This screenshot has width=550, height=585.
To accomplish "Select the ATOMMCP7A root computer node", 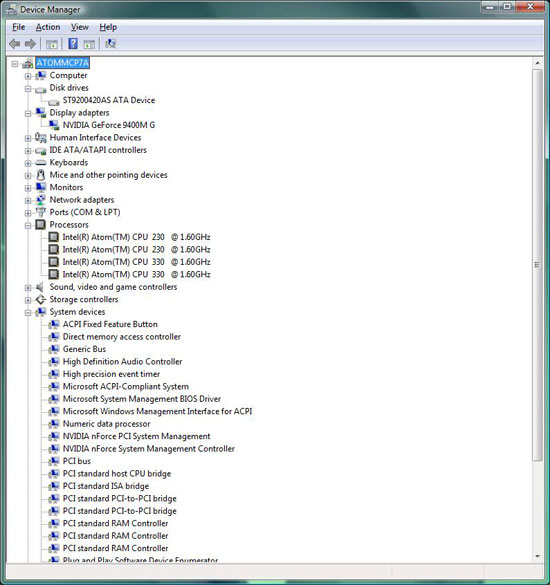I will [x=63, y=63].
